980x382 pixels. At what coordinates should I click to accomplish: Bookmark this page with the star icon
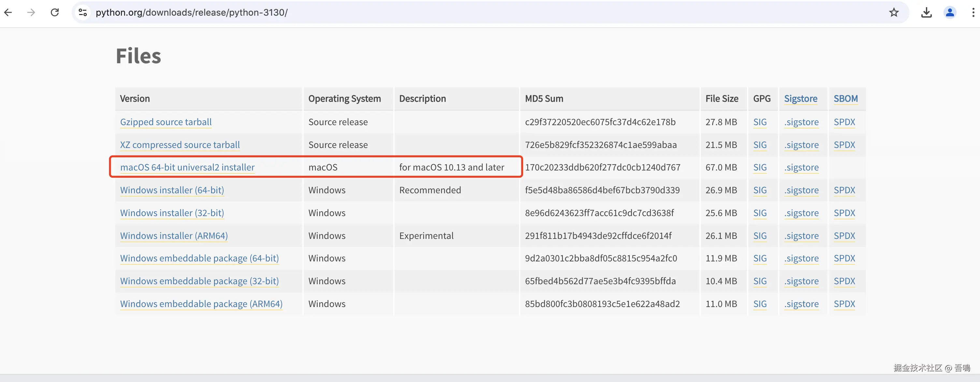(x=894, y=13)
